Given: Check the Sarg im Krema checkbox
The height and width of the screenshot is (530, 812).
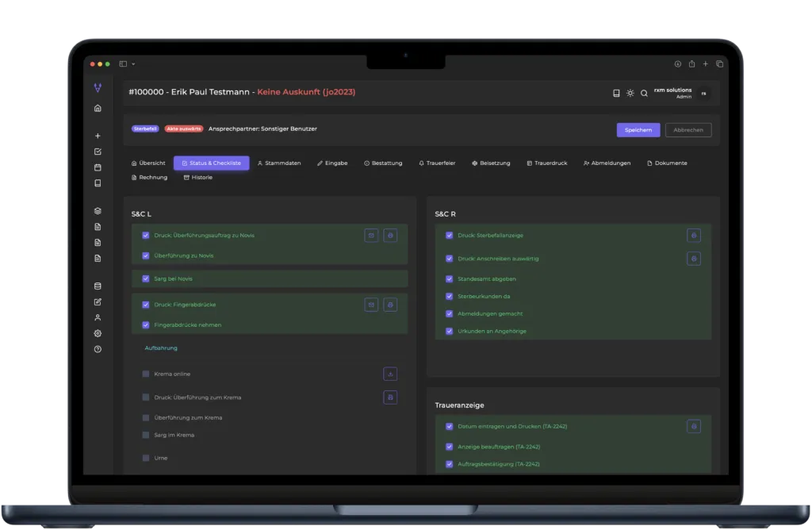Looking at the screenshot, I should 146,436.
